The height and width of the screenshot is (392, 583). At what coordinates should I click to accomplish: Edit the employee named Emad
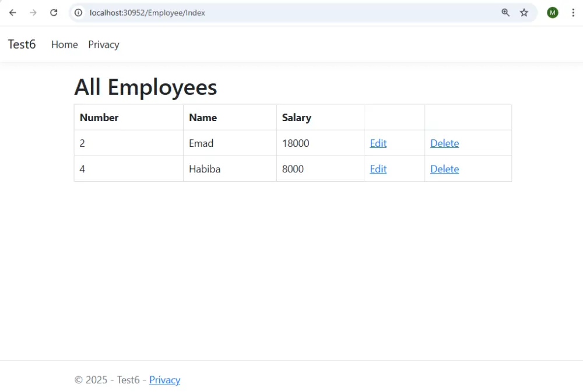click(x=378, y=143)
